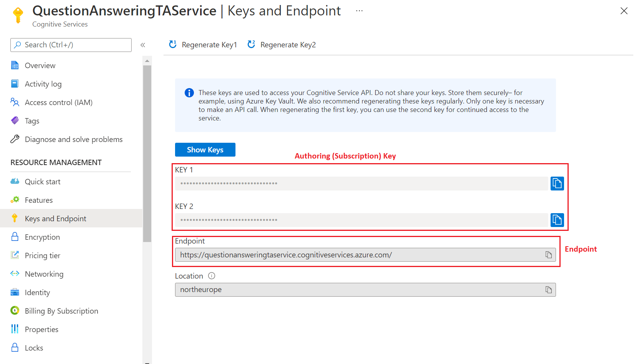Screen dimensions: 641x364
Task: Open the Activity log blade
Action: 43,83
